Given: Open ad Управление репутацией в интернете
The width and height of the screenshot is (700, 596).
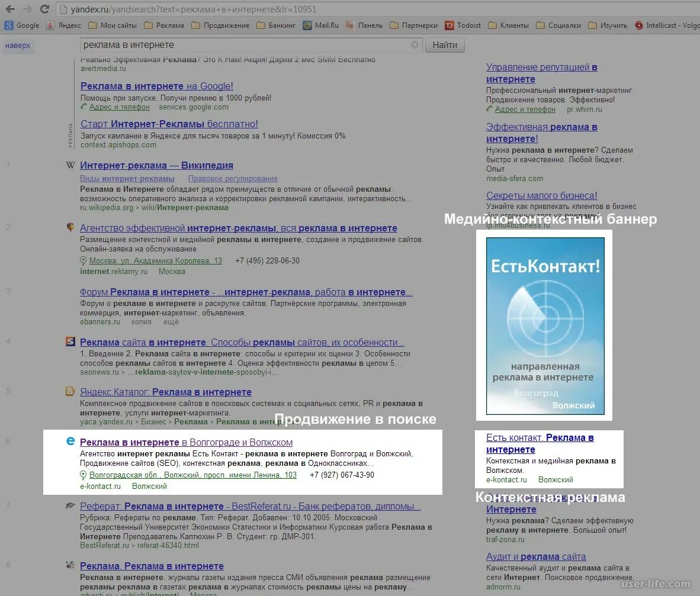Looking at the screenshot, I should (x=541, y=73).
